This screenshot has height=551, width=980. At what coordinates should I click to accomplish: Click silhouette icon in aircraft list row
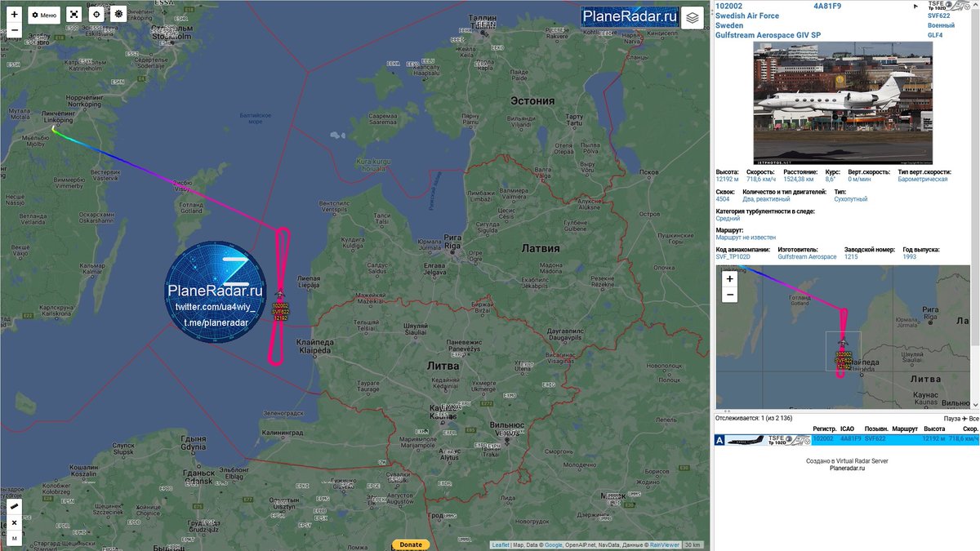(x=747, y=439)
